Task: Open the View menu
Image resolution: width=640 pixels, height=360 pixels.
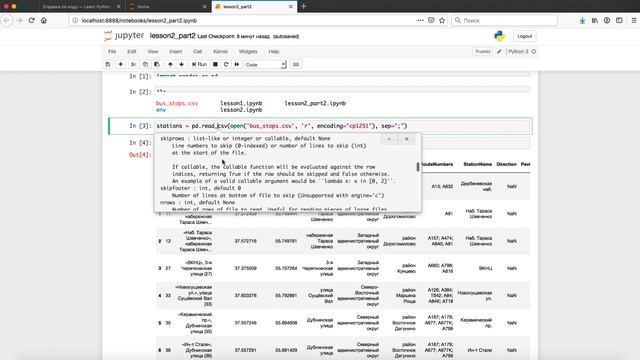Action: point(153,51)
